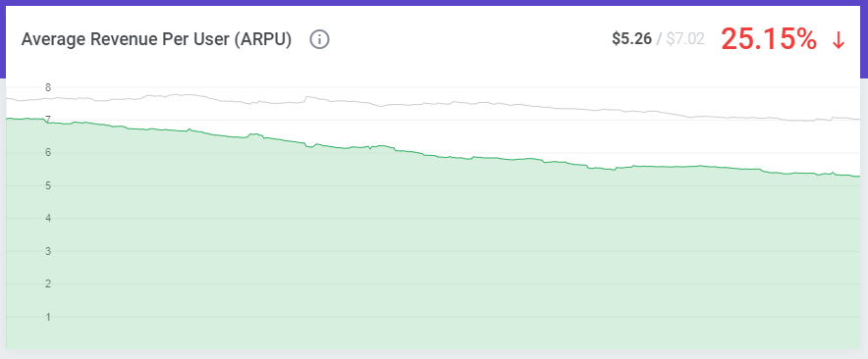Image resolution: width=868 pixels, height=359 pixels.
Task: Open the ARPU info tooltip icon
Action: [319, 40]
